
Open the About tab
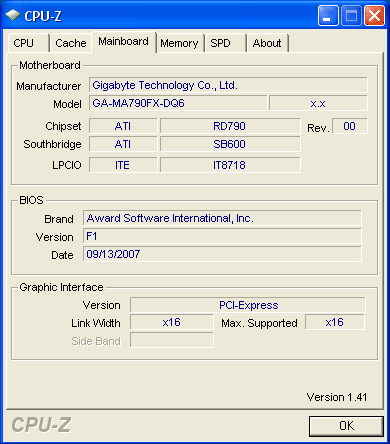point(267,43)
